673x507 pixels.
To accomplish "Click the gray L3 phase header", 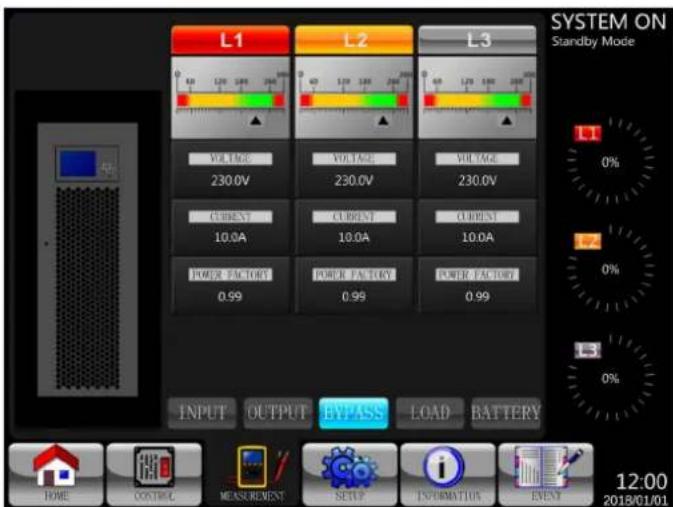I will click(477, 40).
